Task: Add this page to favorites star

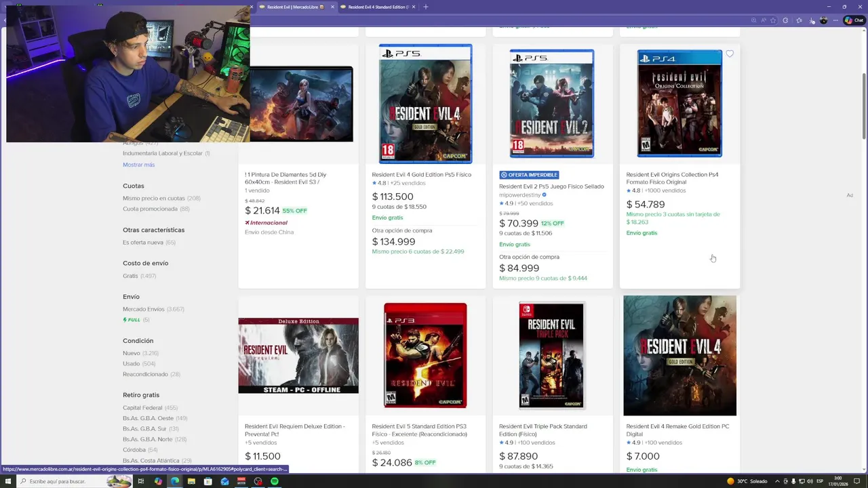Action: tap(773, 20)
